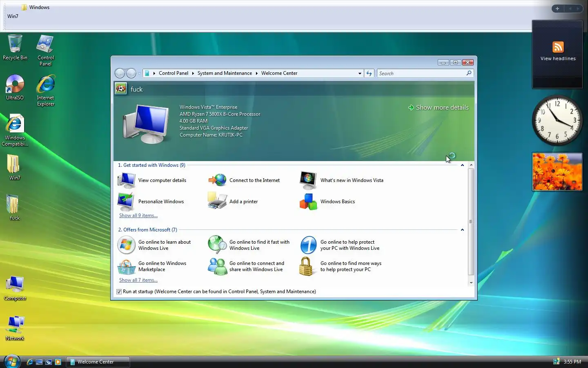
Task: Click the Back navigation button
Action: (x=120, y=73)
